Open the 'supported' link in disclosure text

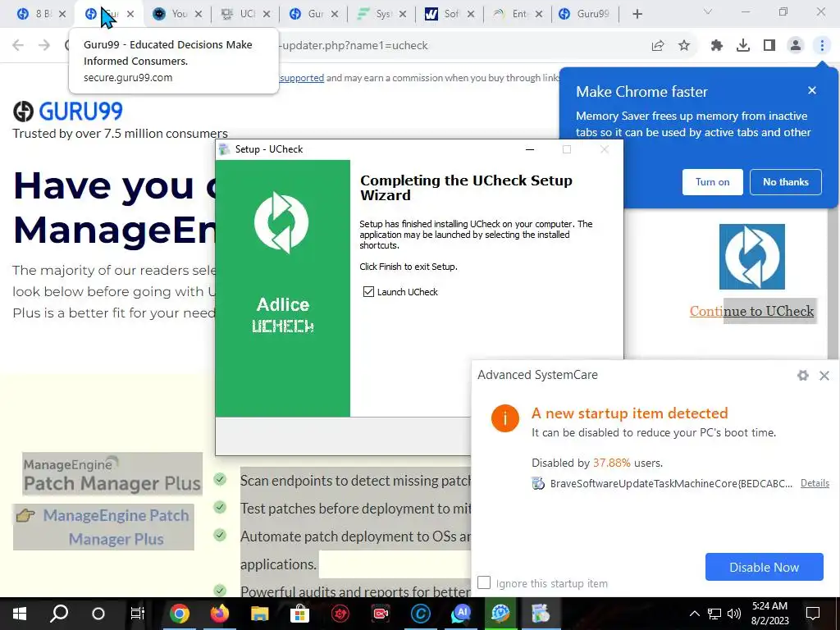[302, 78]
